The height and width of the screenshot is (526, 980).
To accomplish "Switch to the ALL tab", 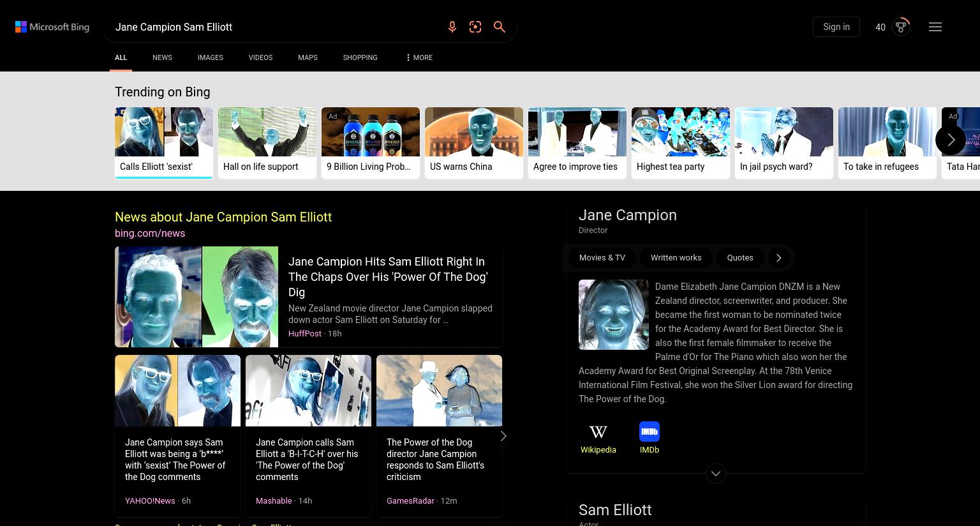I will [121, 57].
